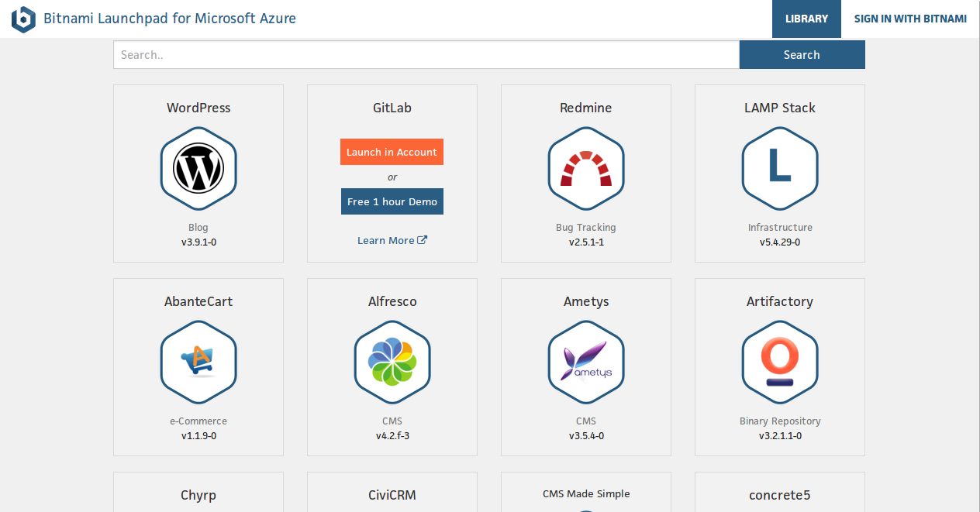Start the Free 1 hour Demo

(392, 201)
